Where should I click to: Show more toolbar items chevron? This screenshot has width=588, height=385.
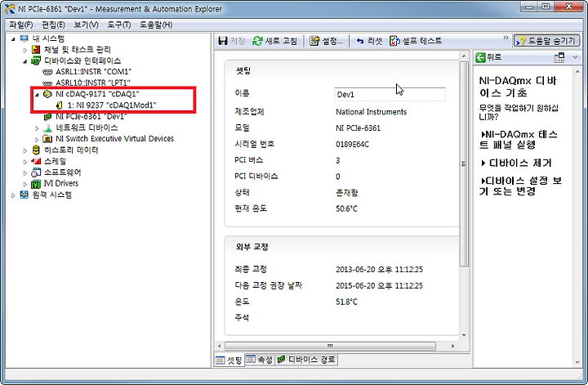506,38
